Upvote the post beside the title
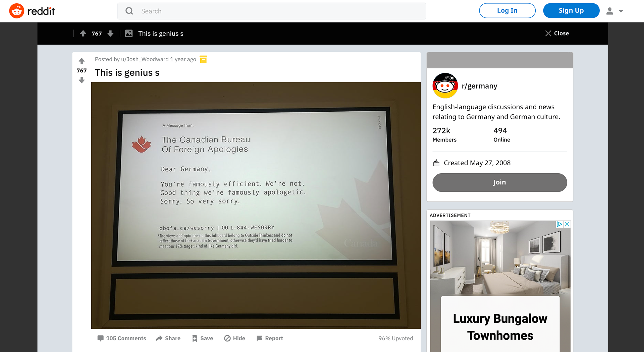Screen dimensions: 644x352 tap(82, 61)
